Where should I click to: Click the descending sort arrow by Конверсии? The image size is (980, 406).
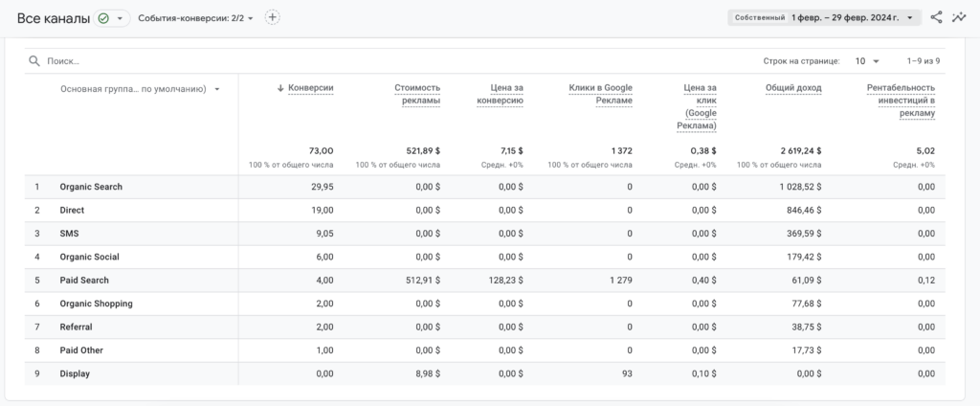click(280, 88)
